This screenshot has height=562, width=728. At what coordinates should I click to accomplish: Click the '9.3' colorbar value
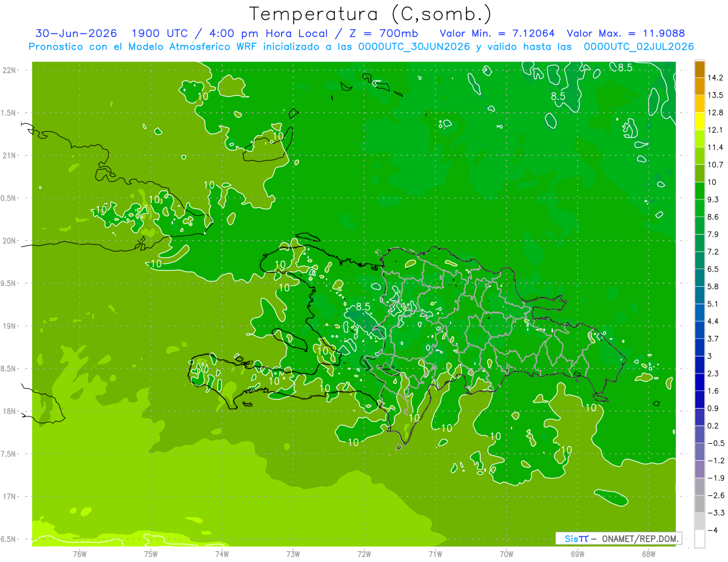coord(713,199)
